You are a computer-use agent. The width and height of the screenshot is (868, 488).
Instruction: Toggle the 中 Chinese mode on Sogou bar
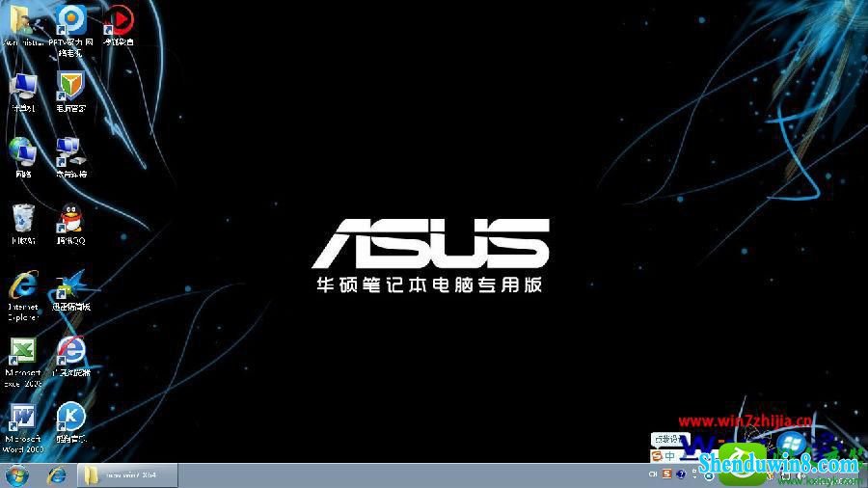(x=670, y=456)
